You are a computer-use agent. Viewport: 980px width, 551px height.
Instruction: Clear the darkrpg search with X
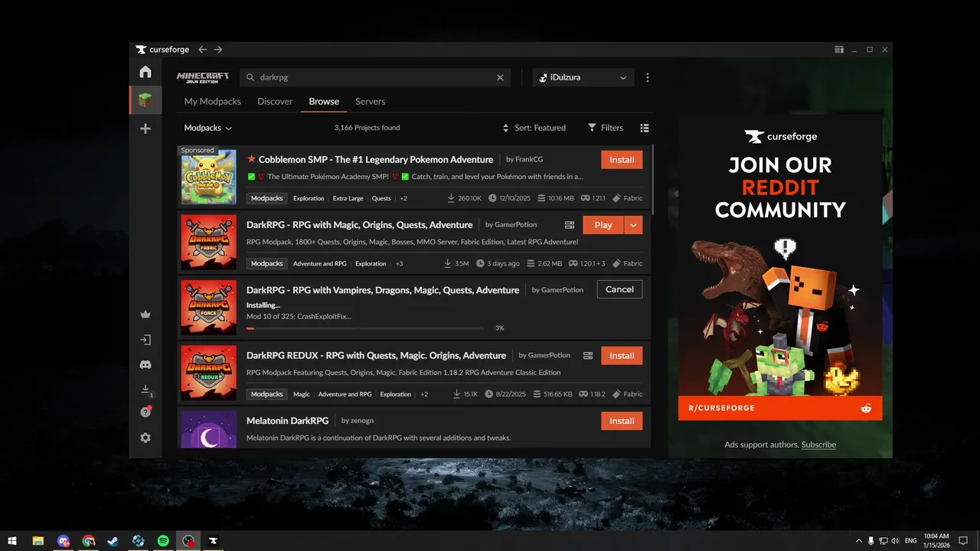click(x=501, y=77)
